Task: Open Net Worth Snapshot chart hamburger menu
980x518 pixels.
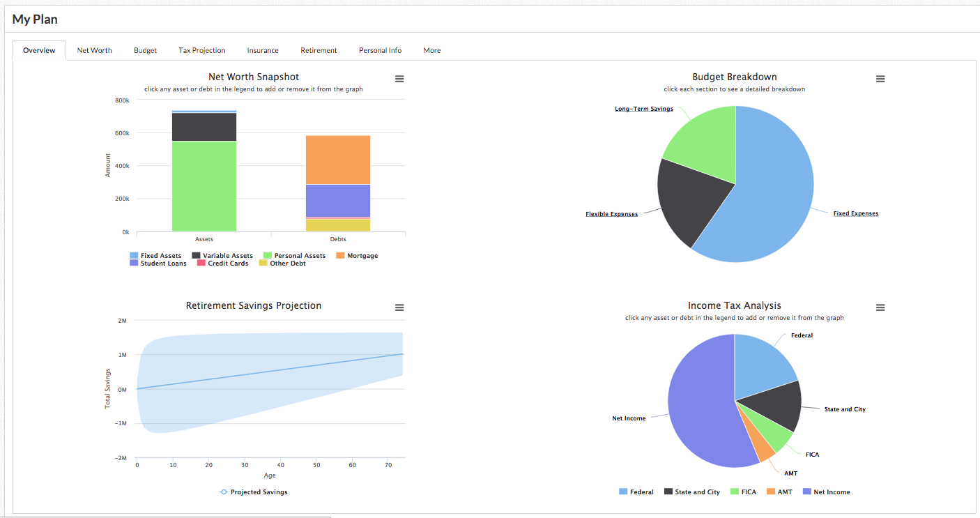Action: 399,79
